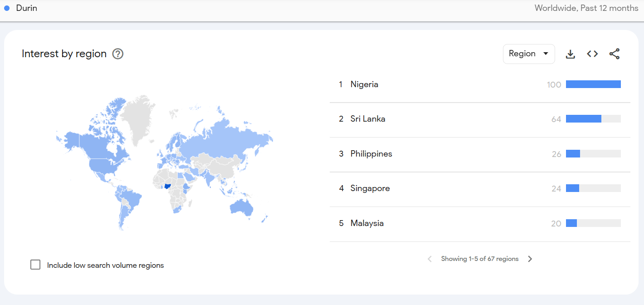Click the share icon
The image size is (644, 305).
pyautogui.click(x=614, y=54)
